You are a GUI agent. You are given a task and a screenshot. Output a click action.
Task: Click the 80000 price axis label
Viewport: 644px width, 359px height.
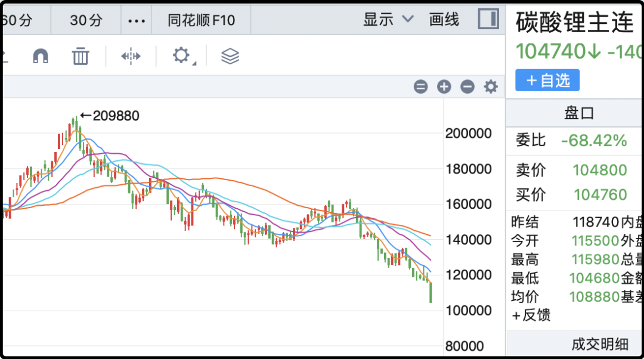[465, 346]
